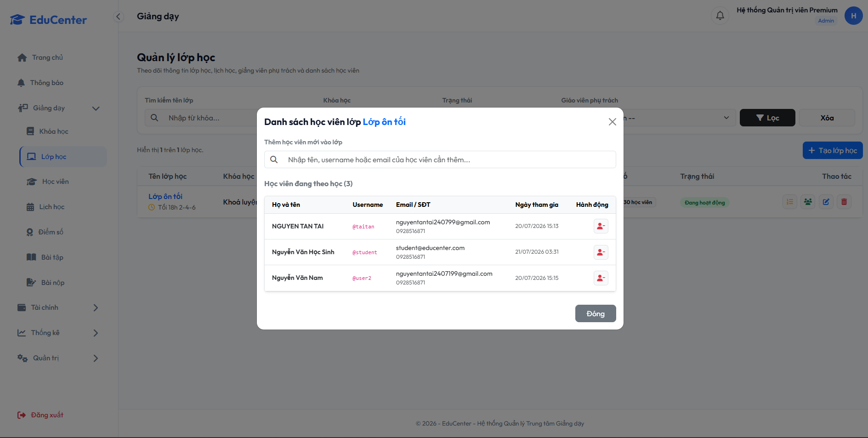Open the Giáo viên phụ trách dropdown
Screen dimensions: 868x438
point(677,118)
